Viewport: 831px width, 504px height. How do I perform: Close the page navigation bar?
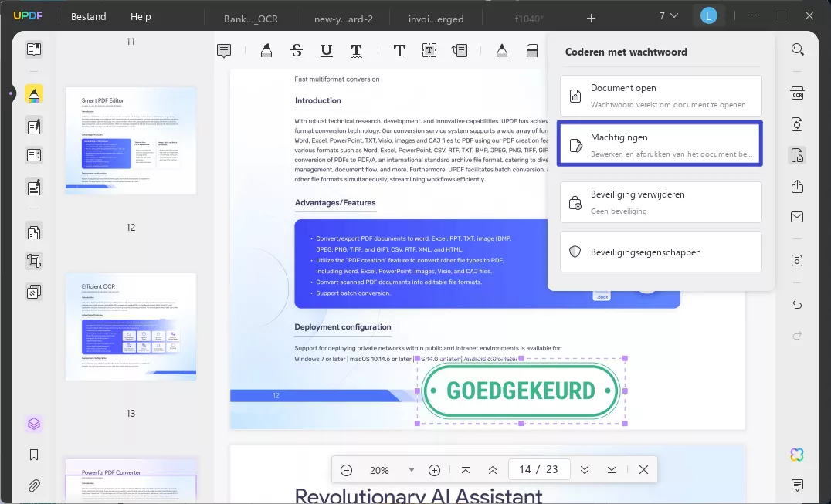(x=643, y=469)
